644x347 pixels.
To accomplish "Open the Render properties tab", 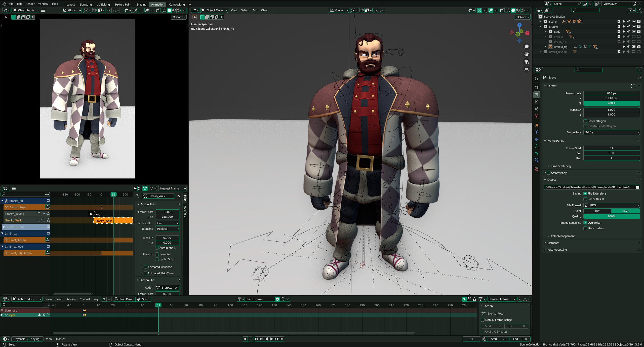I will [x=537, y=87].
